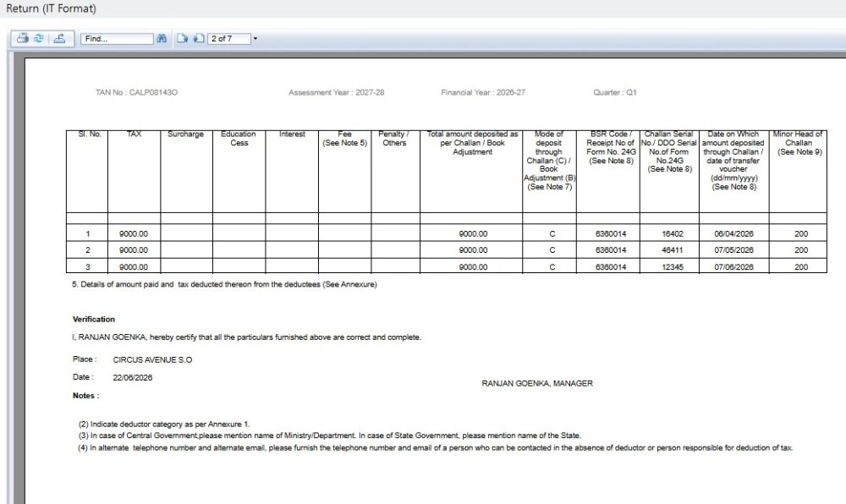Click the 'Challan Serial No./ DDO Serial' header

[669, 151]
